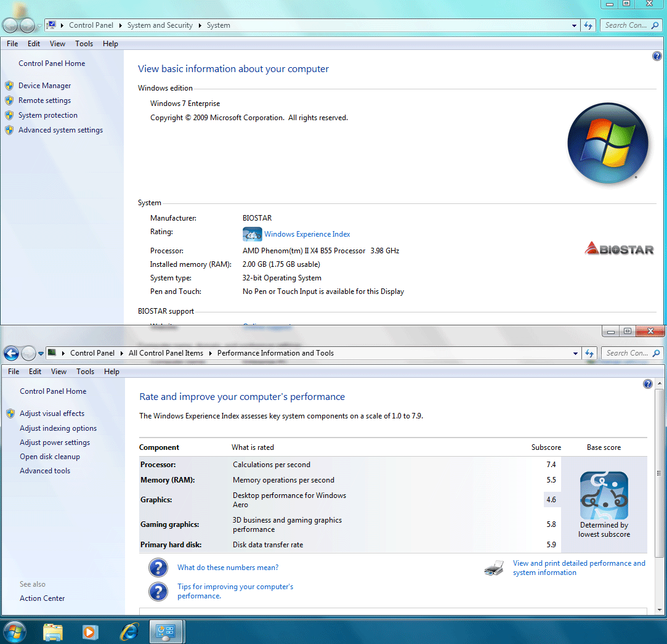Image resolution: width=667 pixels, height=644 pixels.
Task: Expand Performance window address bar history dropdown
Action: pos(576,353)
